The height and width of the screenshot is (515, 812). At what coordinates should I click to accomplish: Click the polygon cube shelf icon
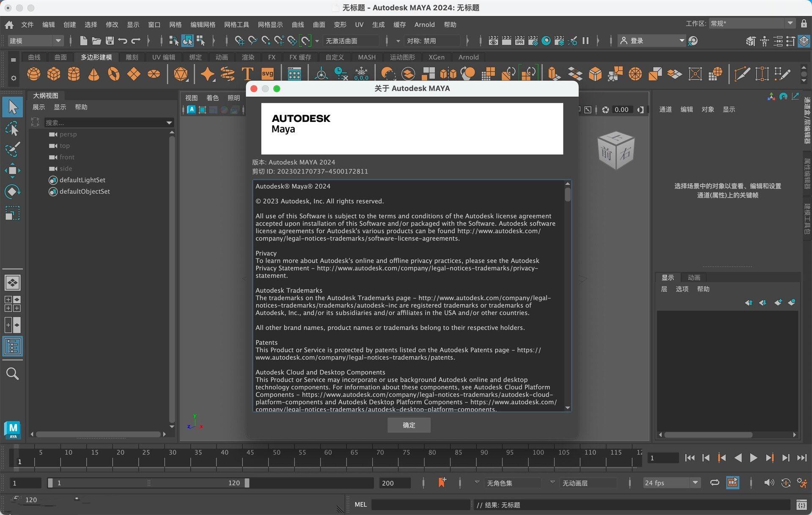click(x=54, y=74)
